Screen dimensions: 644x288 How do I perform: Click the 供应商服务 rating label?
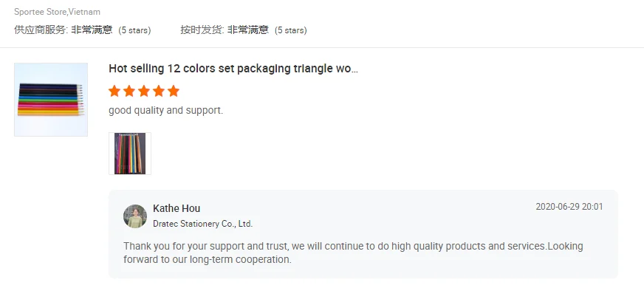pos(41,30)
